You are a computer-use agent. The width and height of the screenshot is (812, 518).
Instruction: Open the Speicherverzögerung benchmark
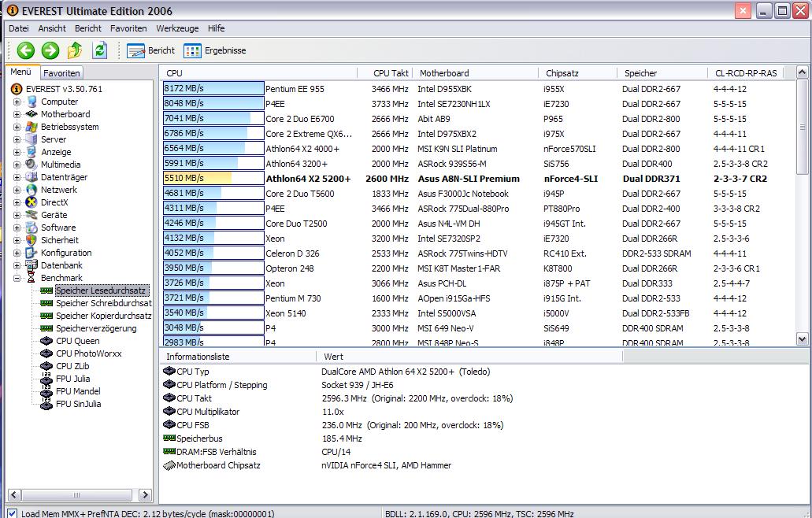(x=96, y=328)
